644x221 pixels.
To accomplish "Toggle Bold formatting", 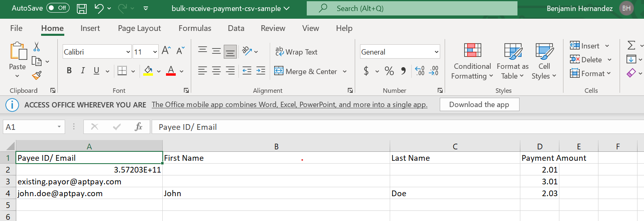I will (69, 71).
